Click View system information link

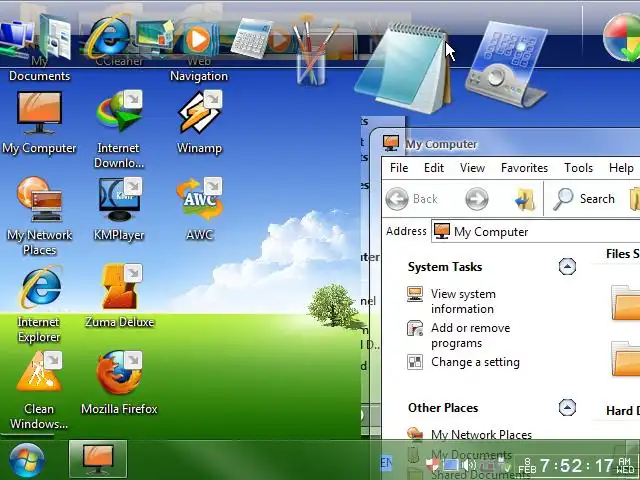[x=463, y=301]
